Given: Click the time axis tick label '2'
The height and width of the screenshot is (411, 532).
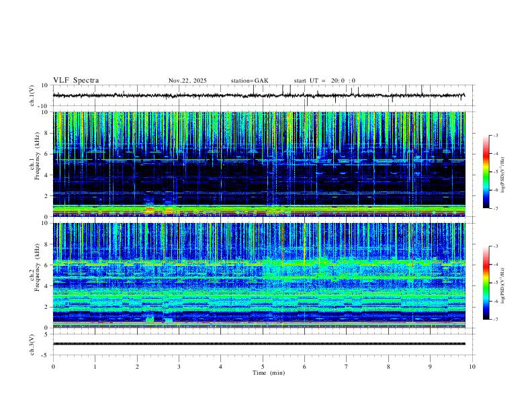Looking at the screenshot, I should [137, 367].
